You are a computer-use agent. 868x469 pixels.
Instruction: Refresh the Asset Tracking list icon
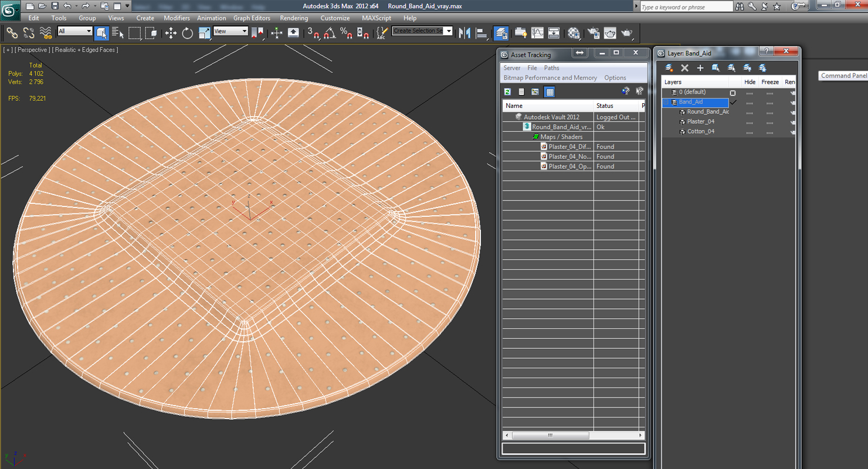(x=507, y=91)
